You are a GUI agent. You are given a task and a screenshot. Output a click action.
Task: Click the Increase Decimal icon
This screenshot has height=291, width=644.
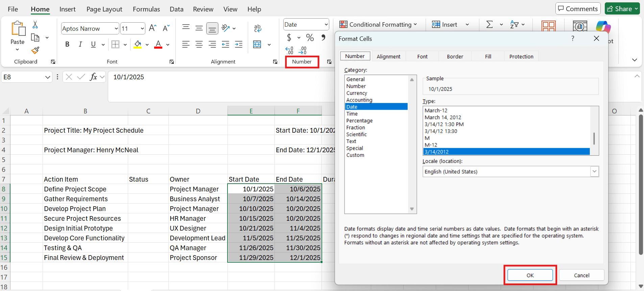[289, 51]
